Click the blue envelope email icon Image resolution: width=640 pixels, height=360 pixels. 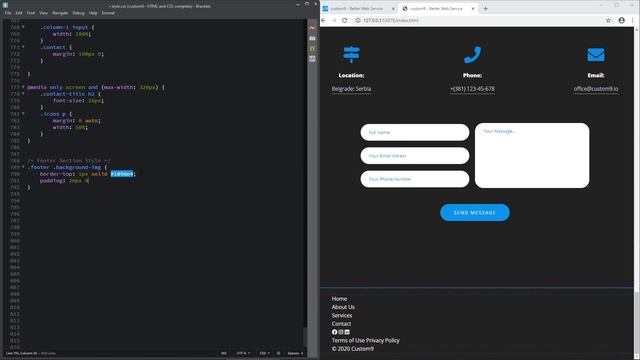[596, 55]
